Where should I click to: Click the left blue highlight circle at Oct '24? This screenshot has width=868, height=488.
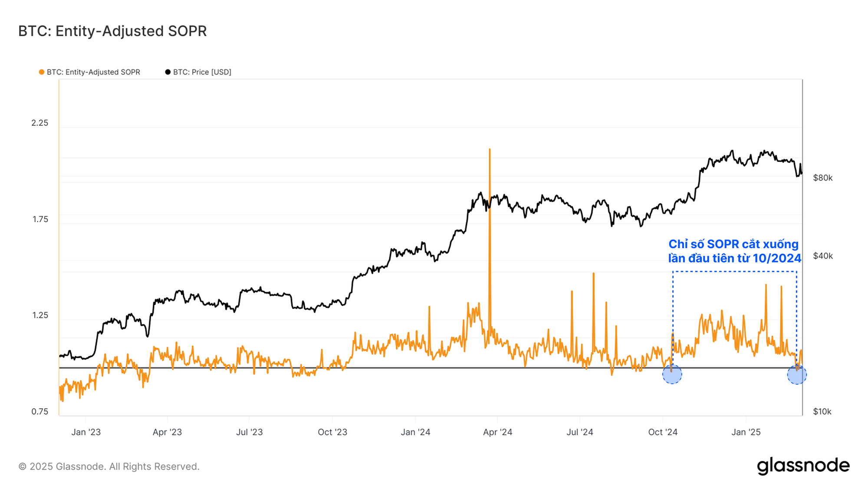(672, 374)
